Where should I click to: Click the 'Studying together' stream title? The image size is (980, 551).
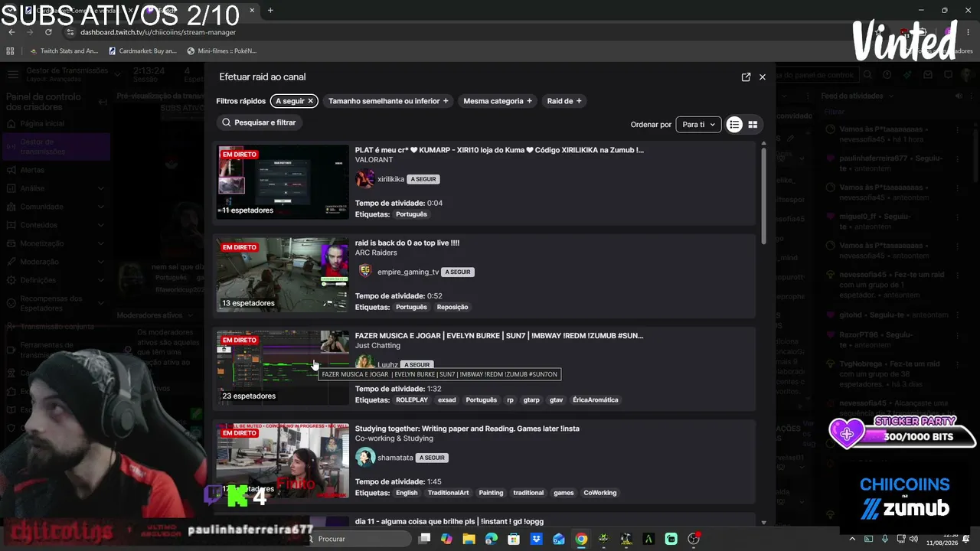pos(467,429)
